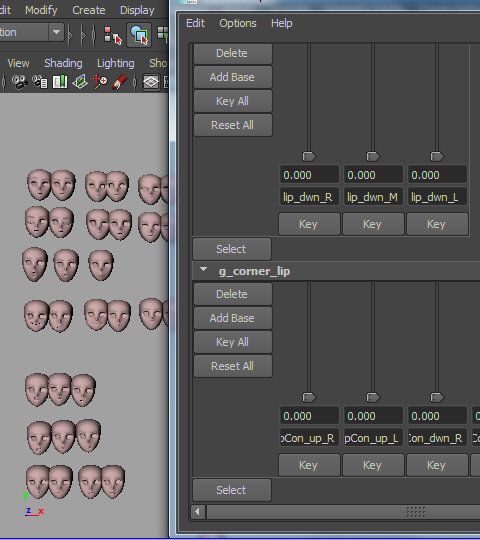
Task: Click the grease pencil icon
Action: (x=119, y=82)
